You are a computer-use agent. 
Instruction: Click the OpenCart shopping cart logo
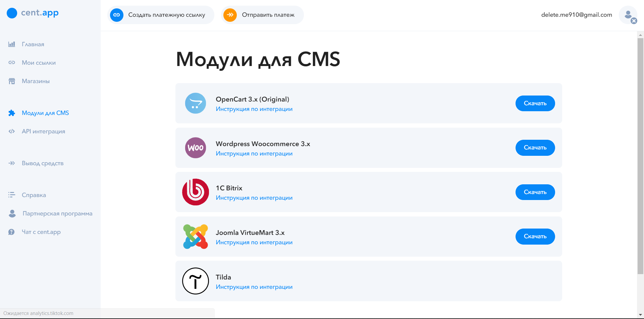(196, 103)
